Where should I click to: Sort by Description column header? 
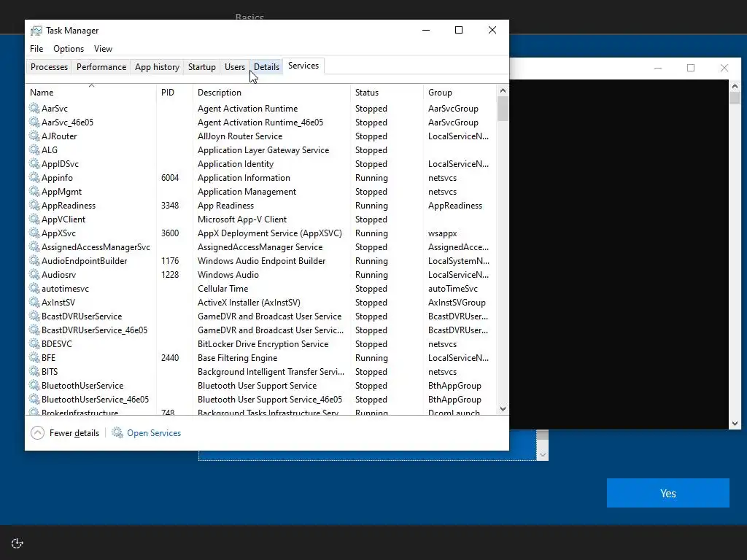(x=271, y=93)
